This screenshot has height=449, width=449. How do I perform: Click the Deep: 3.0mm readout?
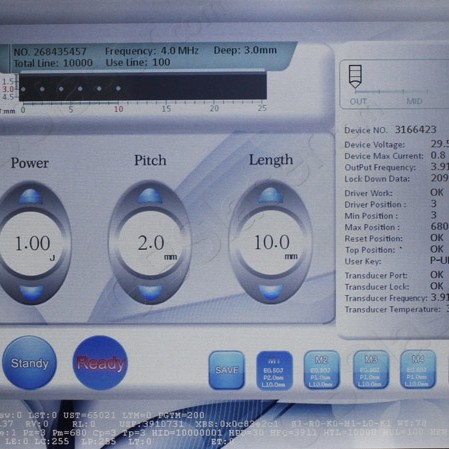click(245, 50)
